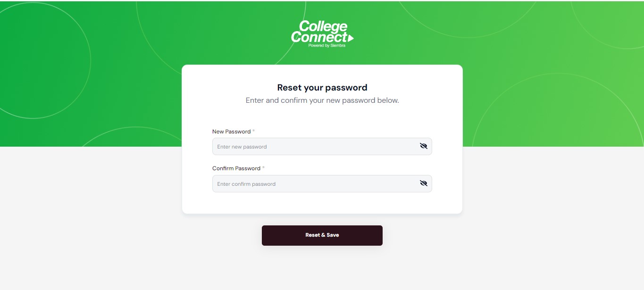Click the play arrow in the College Connect logo

[351, 38]
